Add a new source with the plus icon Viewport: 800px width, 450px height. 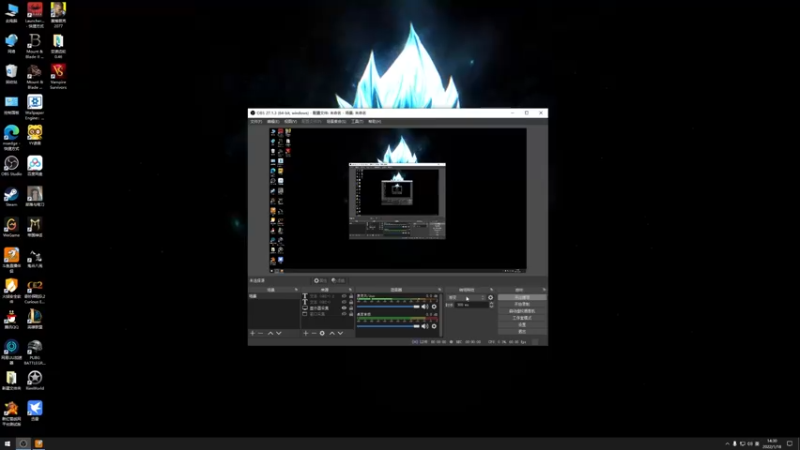(x=306, y=333)
